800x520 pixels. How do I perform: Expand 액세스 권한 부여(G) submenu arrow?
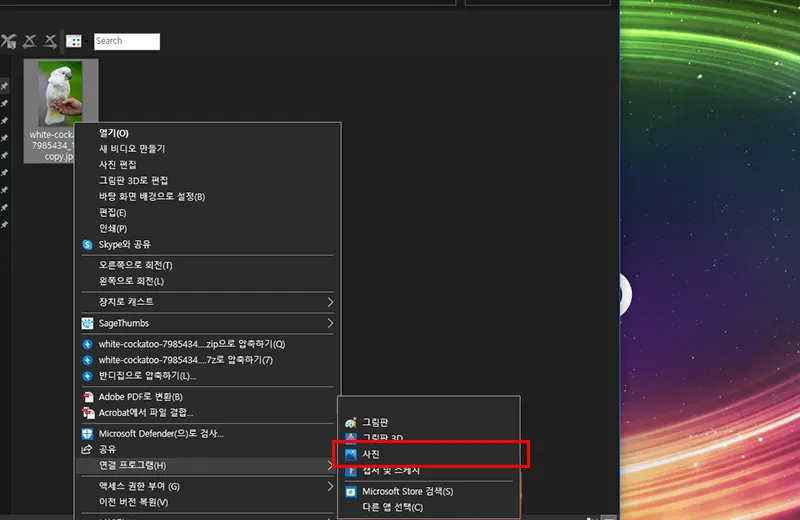pos(330,486)
